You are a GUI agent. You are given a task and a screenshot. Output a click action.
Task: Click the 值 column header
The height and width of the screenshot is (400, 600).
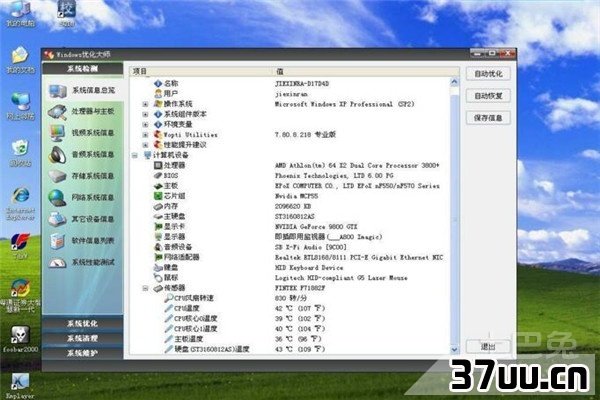[x=366, y=71]
